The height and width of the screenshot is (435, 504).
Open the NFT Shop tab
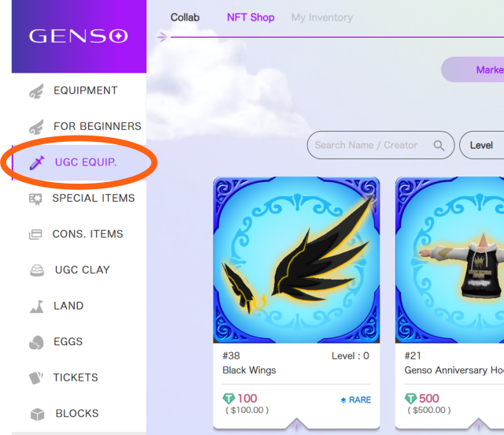250,17
